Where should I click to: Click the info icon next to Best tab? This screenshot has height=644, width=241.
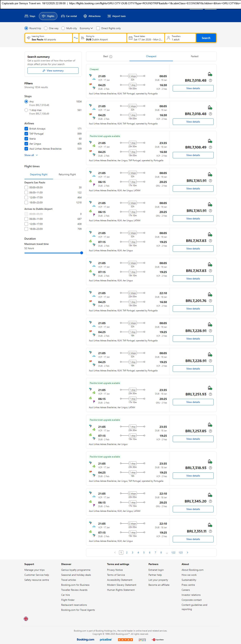coord(111,56)
